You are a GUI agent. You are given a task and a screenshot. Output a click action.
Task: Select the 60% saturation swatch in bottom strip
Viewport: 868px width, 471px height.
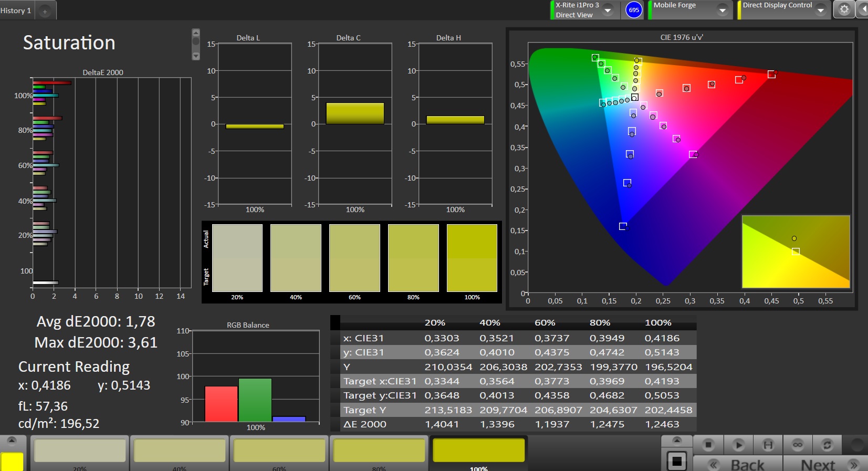point(279,451)
